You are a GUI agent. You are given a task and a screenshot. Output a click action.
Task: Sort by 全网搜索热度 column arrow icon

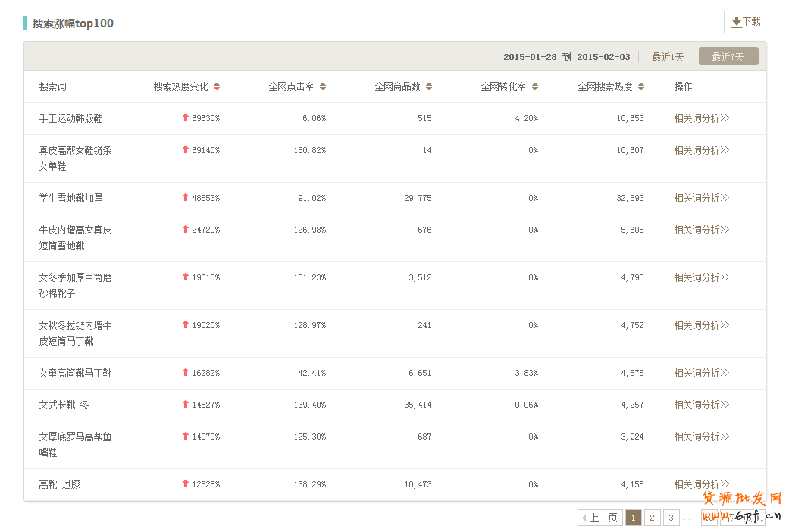[x=641, y=86]
